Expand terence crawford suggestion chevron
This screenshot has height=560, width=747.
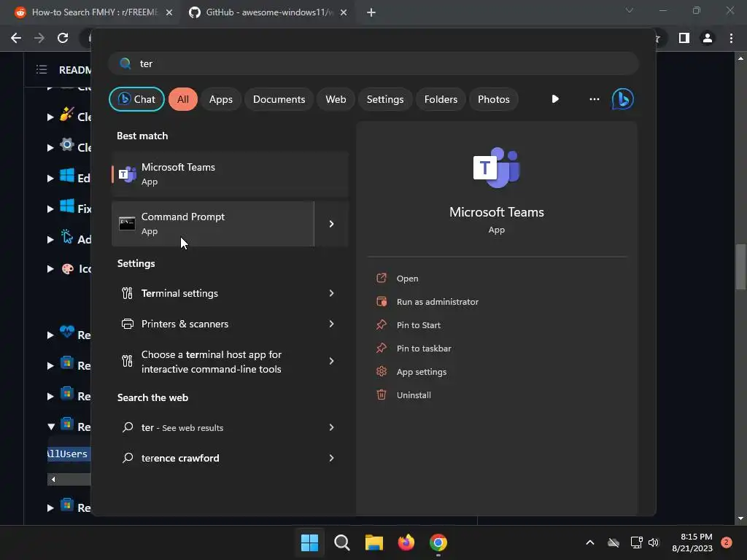point(332,458)
